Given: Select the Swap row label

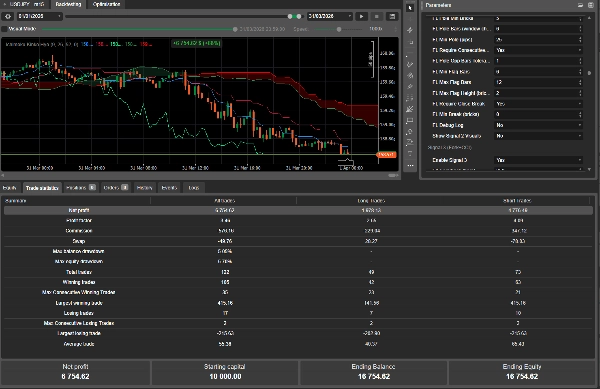Looking at the screenshot, I should point(79,241).
